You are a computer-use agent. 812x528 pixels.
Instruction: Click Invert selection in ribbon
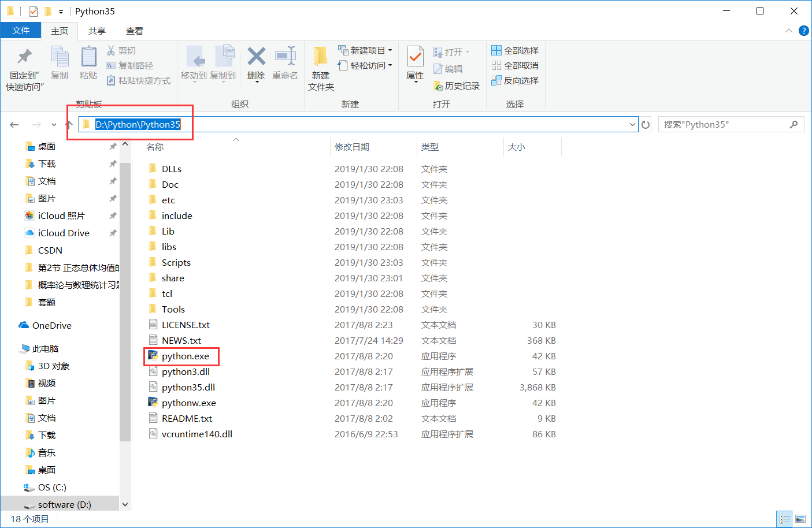click(x=515, y=81)
